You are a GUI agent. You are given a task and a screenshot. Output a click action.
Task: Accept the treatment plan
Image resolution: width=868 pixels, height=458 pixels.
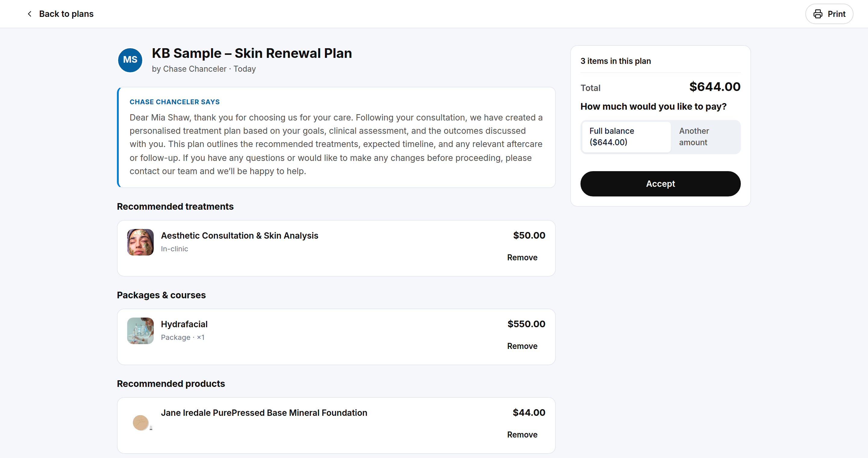[x=660, y=184]
